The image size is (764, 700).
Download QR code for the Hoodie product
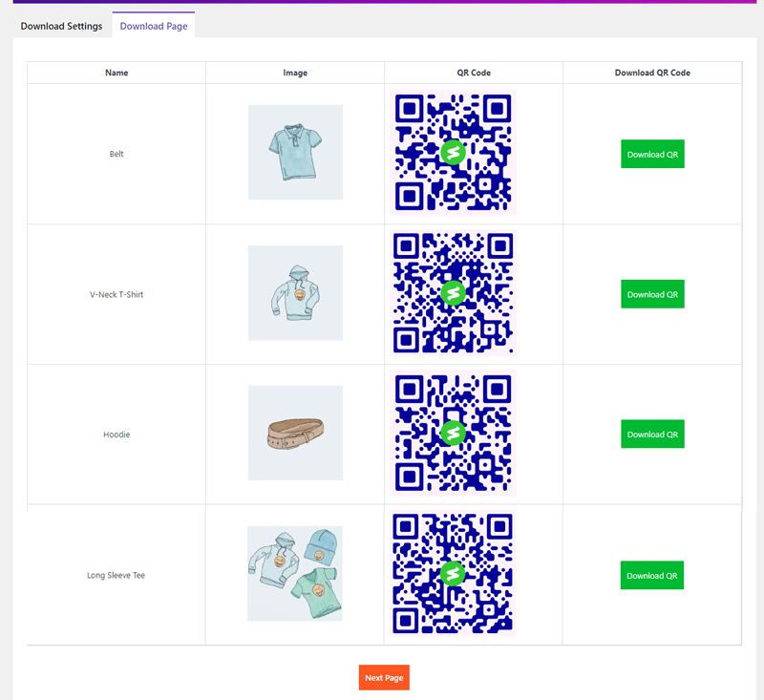tap(652, 434)
